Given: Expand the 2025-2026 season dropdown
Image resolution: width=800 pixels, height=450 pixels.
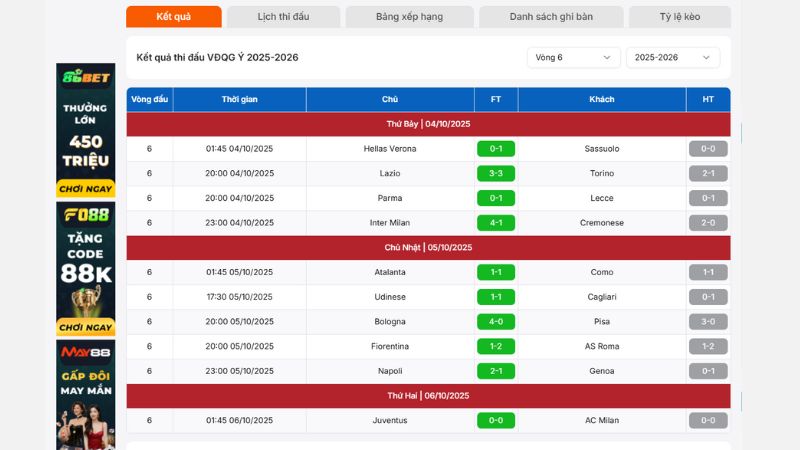Looking at the screenshot, I should click(x=672, y=58).
